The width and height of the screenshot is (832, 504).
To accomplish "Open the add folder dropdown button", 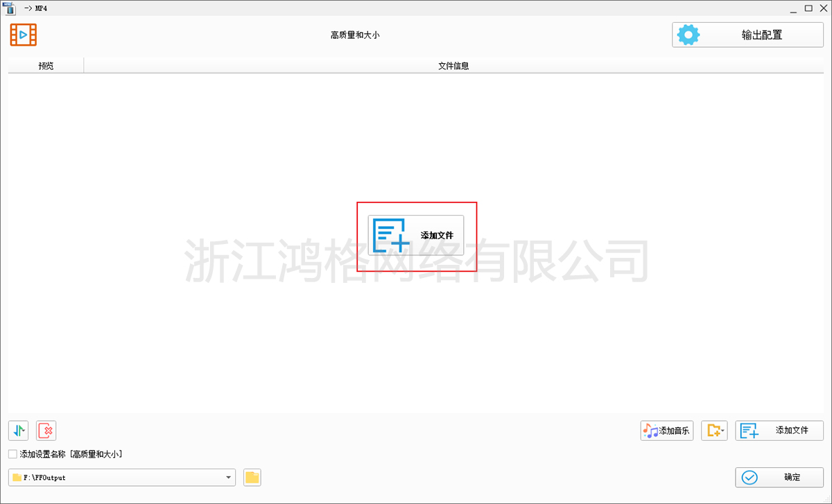I will coord(714,431).
